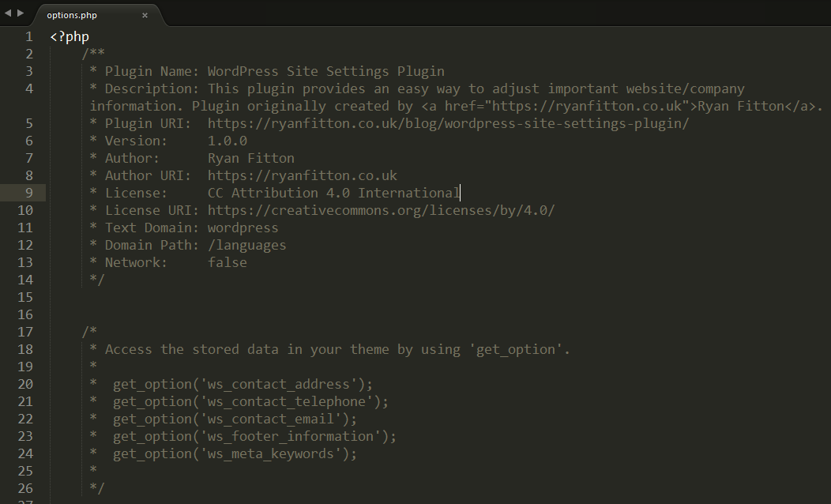Place cursor in 'ws_contact_address' string
Viewport: 831px width, 504px height.
(278, 384)
